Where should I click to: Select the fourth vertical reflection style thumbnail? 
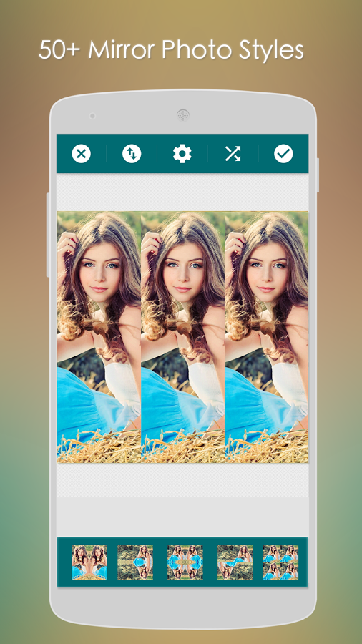pyautogui.click(x=235, y=562)
